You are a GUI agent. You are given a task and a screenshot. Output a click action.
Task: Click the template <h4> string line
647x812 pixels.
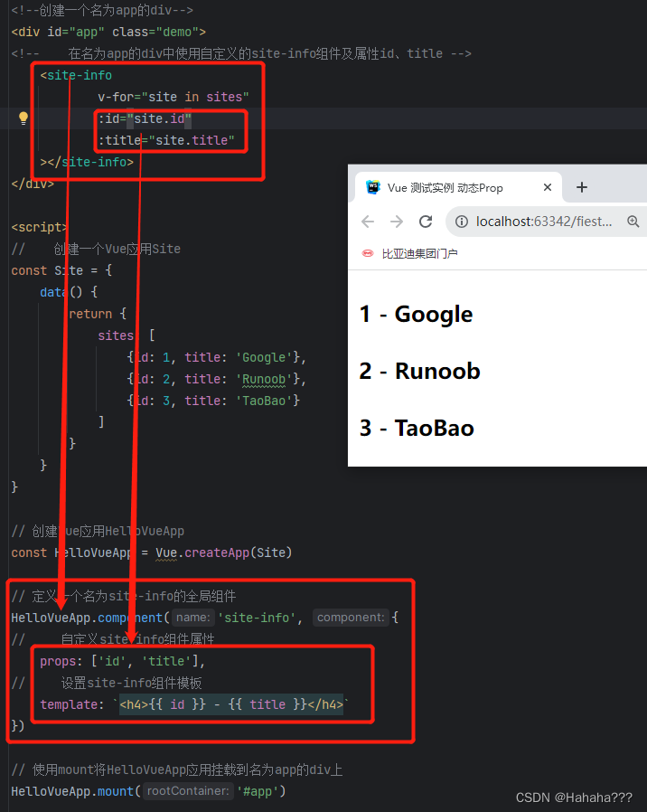coord(194,704)
